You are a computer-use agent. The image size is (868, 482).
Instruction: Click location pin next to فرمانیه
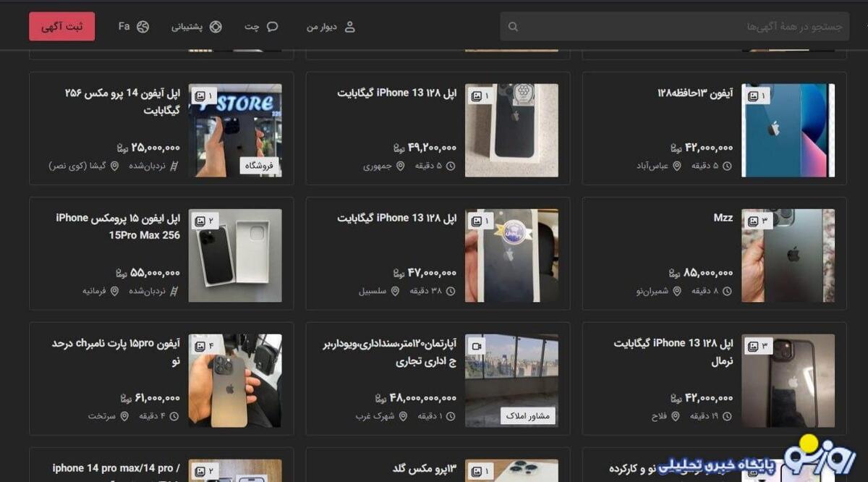[114, 291]
